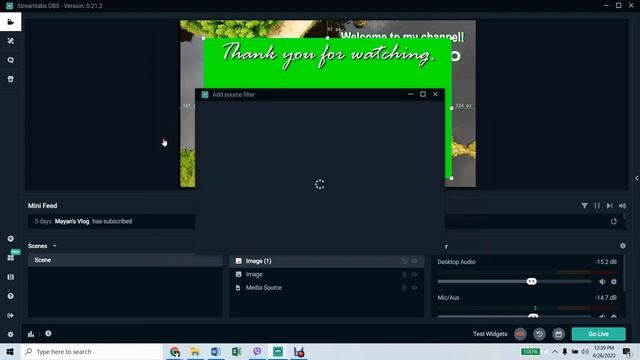This screenshot has height=360, width=640.
Task: Collapse the right side panel chevron
Action: [636, 178]
